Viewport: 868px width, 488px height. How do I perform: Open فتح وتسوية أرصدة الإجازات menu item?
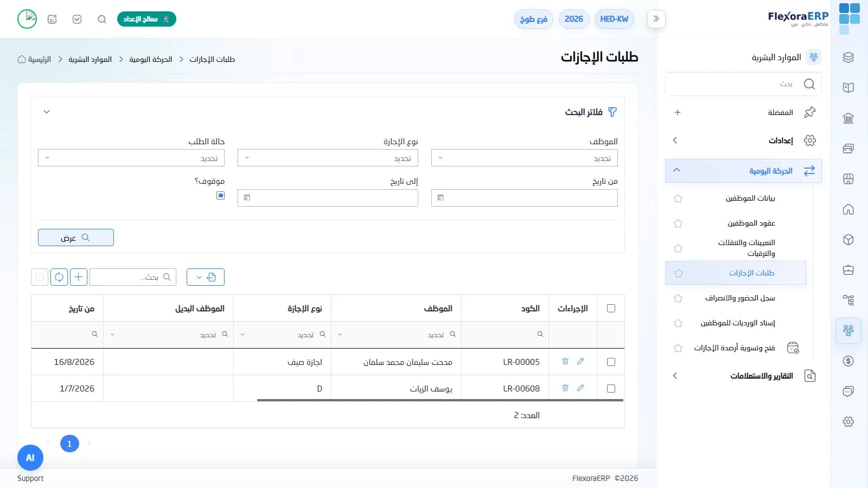click(x=735, y=348)
